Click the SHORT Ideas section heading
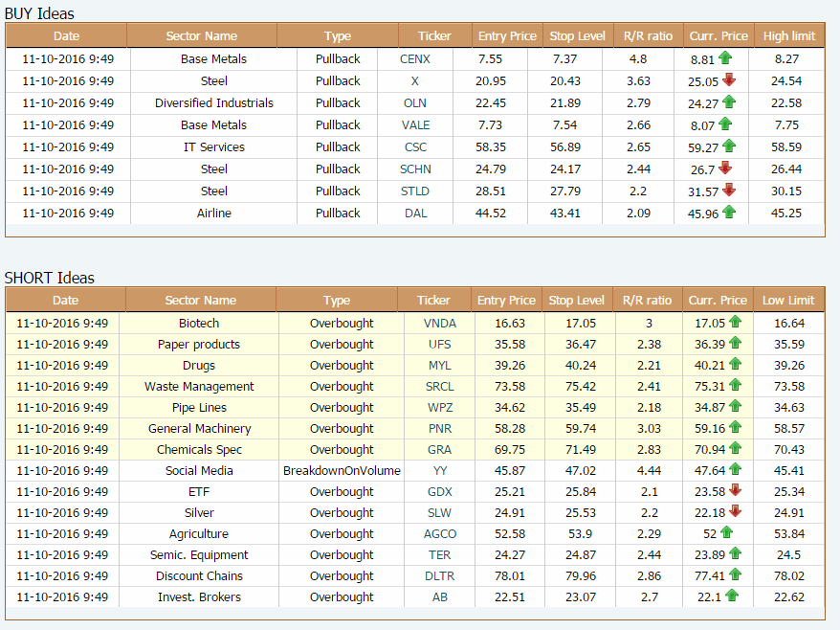This screenshot has height=630, width=840. tap(50, 278)
